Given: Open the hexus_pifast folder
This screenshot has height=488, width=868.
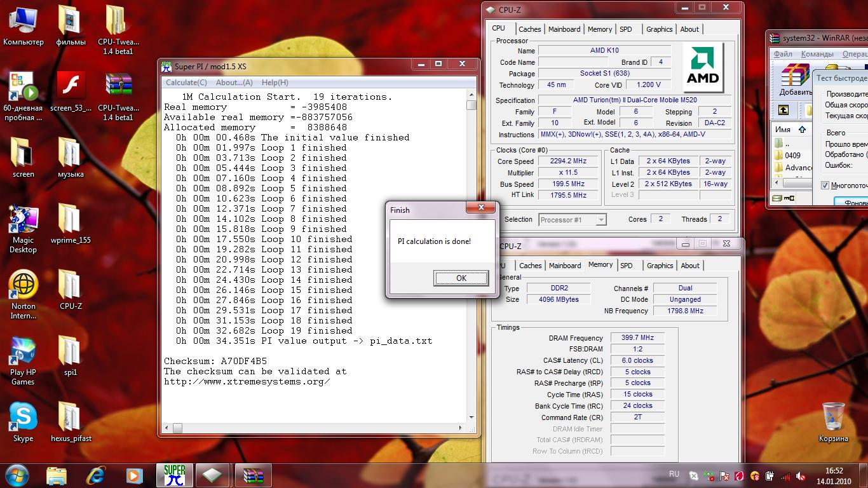Looking at the screenshot, I should coord(71,422).
